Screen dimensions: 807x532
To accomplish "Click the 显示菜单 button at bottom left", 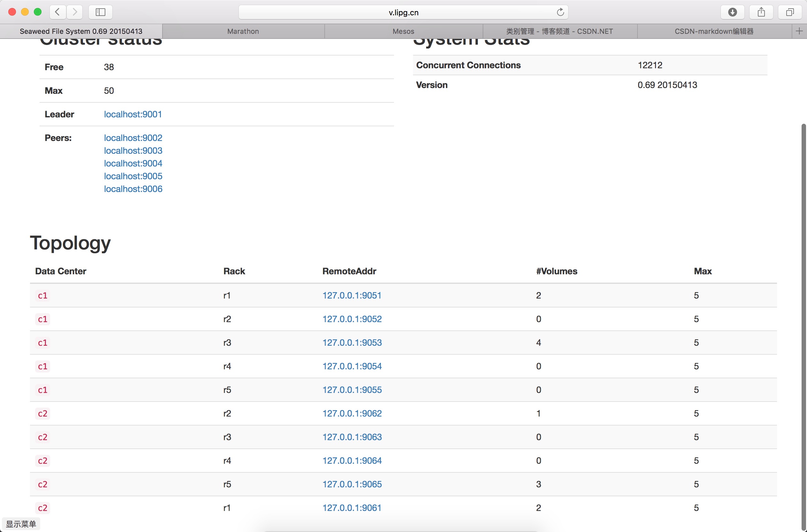I will point(21,524).
